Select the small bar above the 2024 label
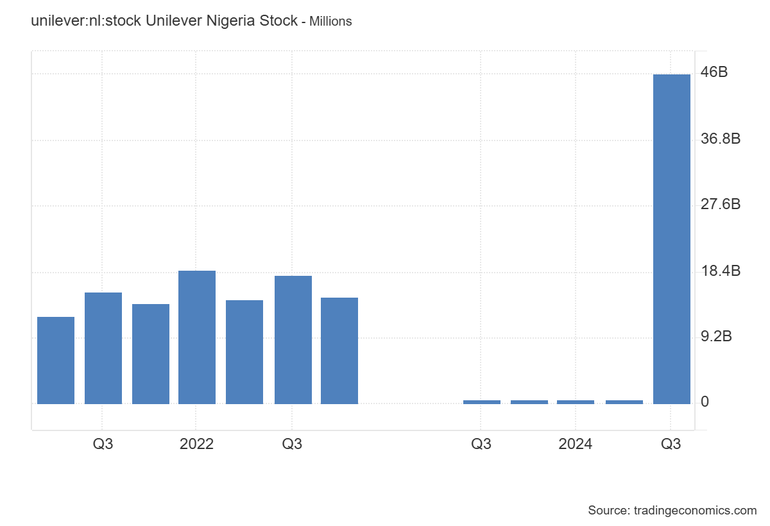The image size is (770, 526). coord(576,402)
